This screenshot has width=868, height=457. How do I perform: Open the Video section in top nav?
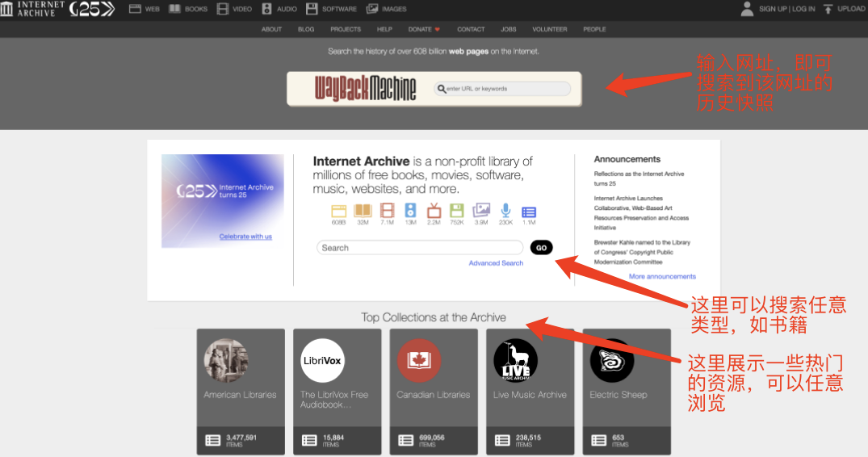tap(234, 9)
